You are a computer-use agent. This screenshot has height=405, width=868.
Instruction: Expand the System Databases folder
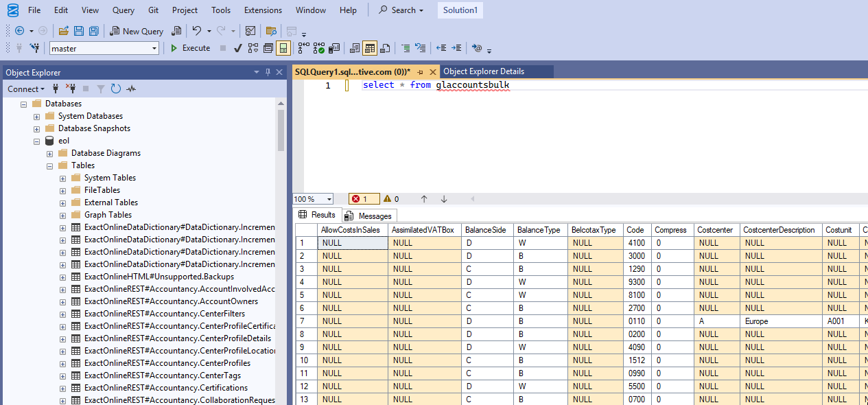click(37, 116)
